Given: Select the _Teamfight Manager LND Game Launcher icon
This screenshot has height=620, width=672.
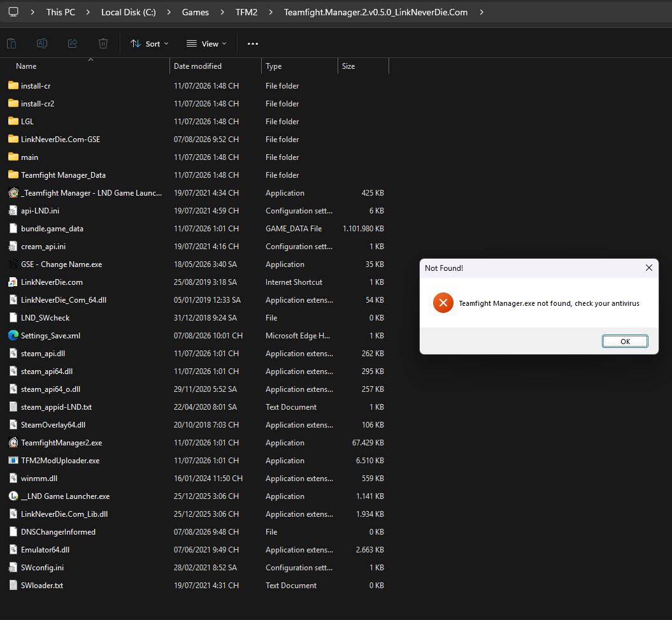Looking at the screenshot, I should click(x=13, y=192).
